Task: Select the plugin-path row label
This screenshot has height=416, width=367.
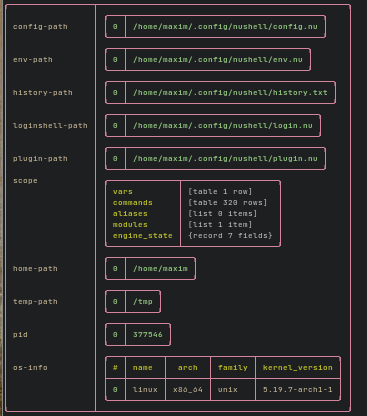Action: (40, 159)
